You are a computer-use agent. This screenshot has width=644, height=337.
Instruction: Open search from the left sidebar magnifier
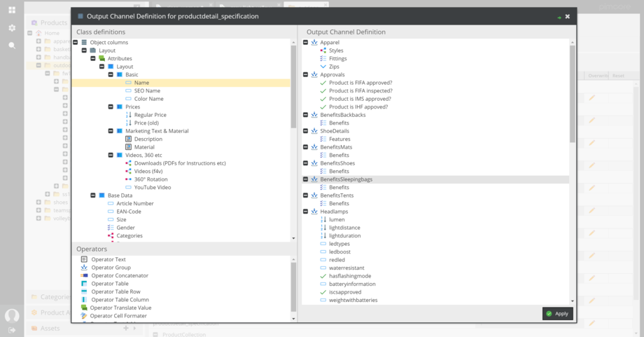point(12,46)
